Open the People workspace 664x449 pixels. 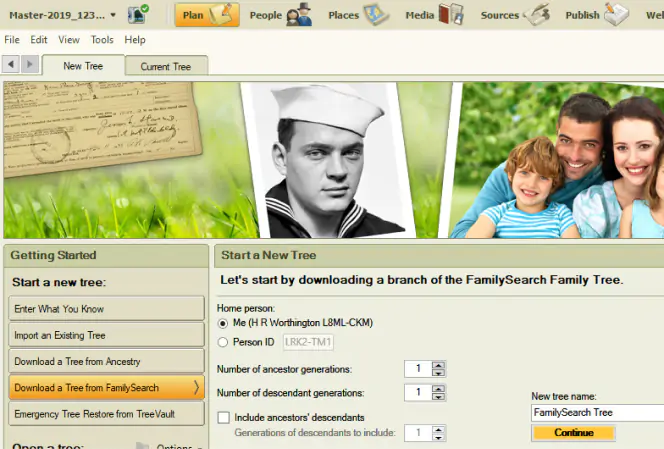(281, 15)
